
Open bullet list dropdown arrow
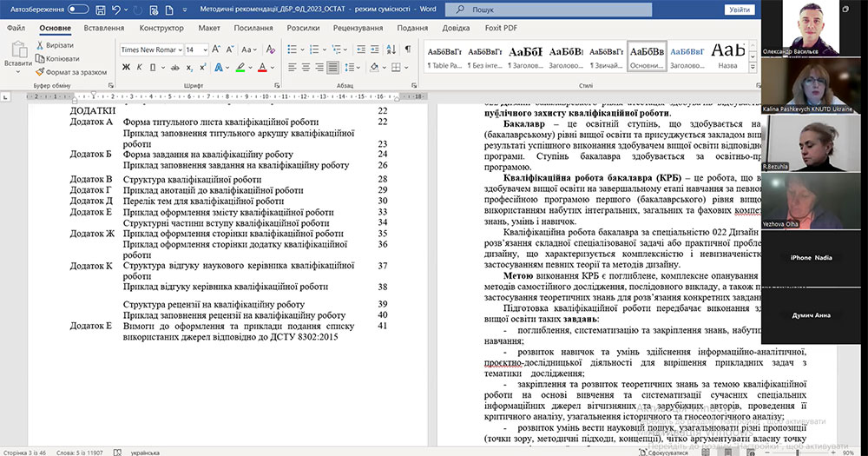pyautogui.click(x=302, y=50)
